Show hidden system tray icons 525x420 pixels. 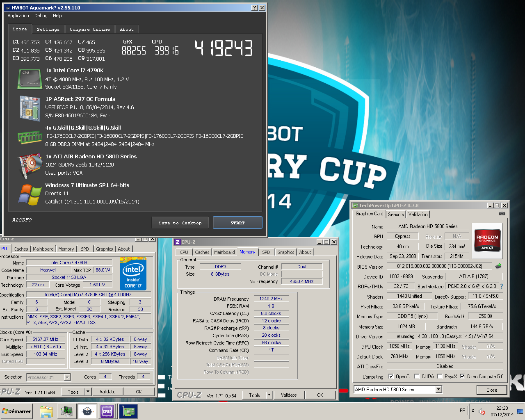[x=473, y=411]
